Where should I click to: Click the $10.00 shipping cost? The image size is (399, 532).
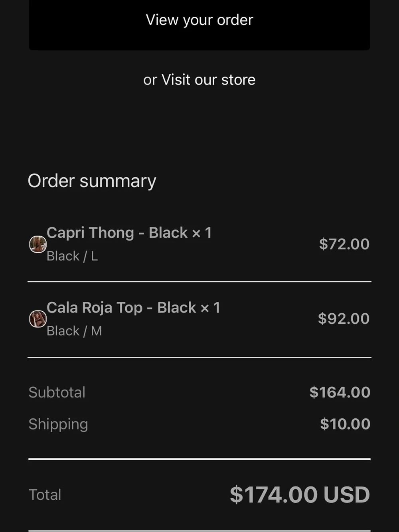coord(345,424)
